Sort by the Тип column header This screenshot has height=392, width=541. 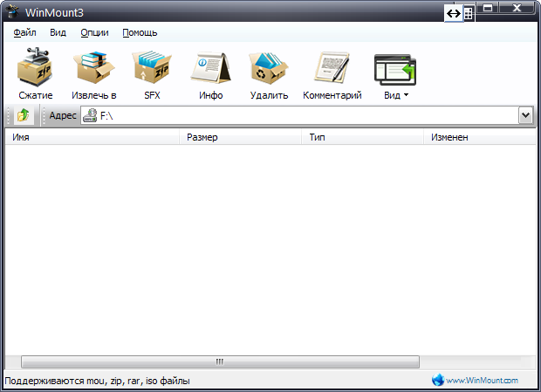[363, 137]
